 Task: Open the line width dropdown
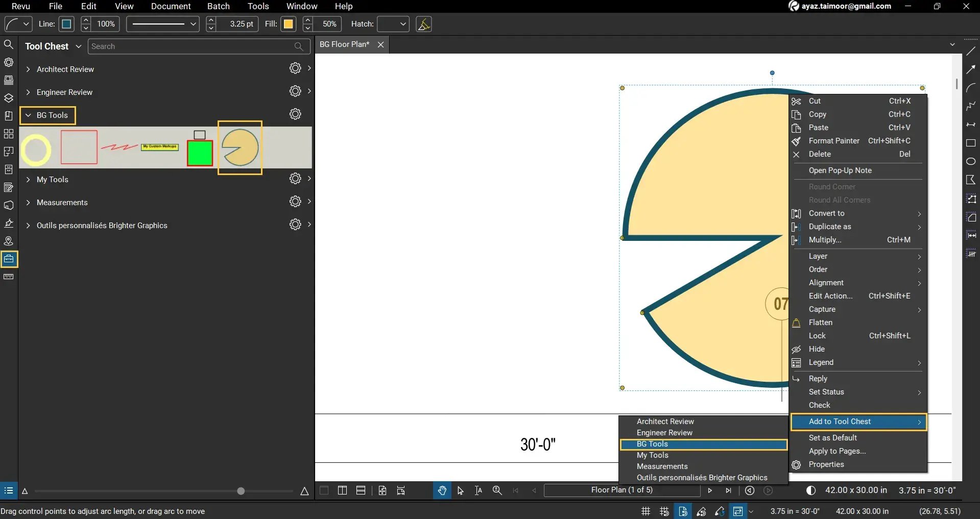162,24
